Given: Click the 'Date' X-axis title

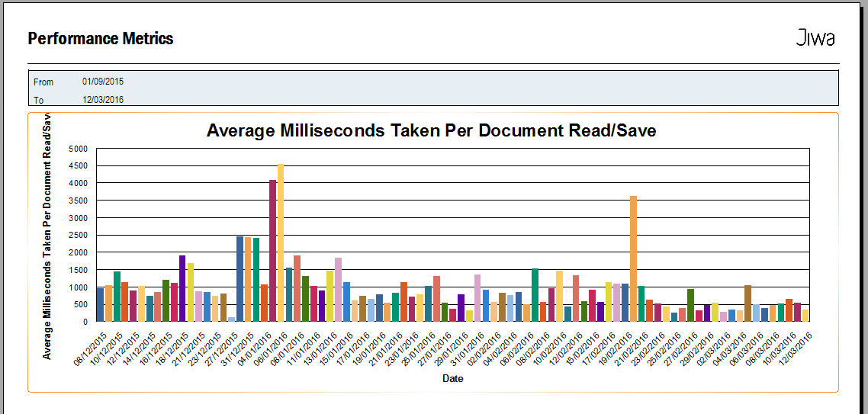Looking at the screenshot, I should pyautogui.click(x=453, y=378).
